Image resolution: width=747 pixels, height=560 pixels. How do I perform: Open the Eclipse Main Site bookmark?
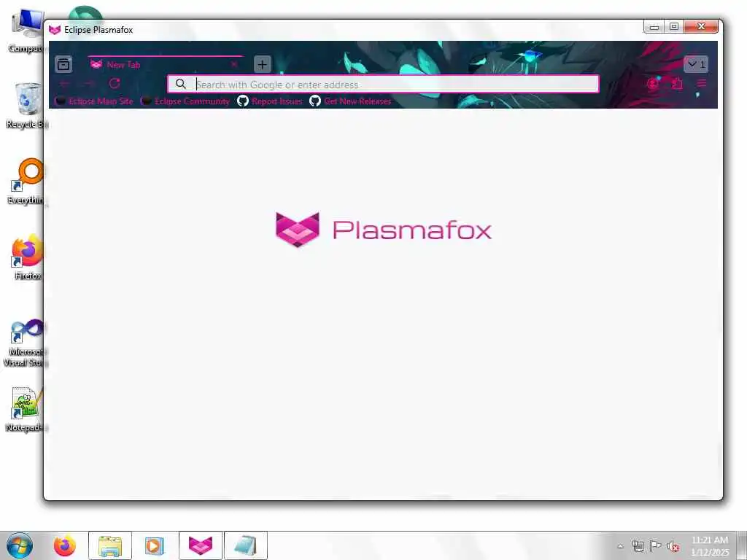click(94, 101)
